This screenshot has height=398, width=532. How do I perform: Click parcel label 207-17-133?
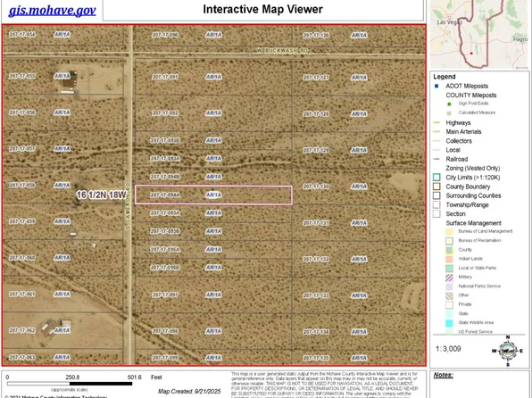pyautogui.click(x=316, y=295)
